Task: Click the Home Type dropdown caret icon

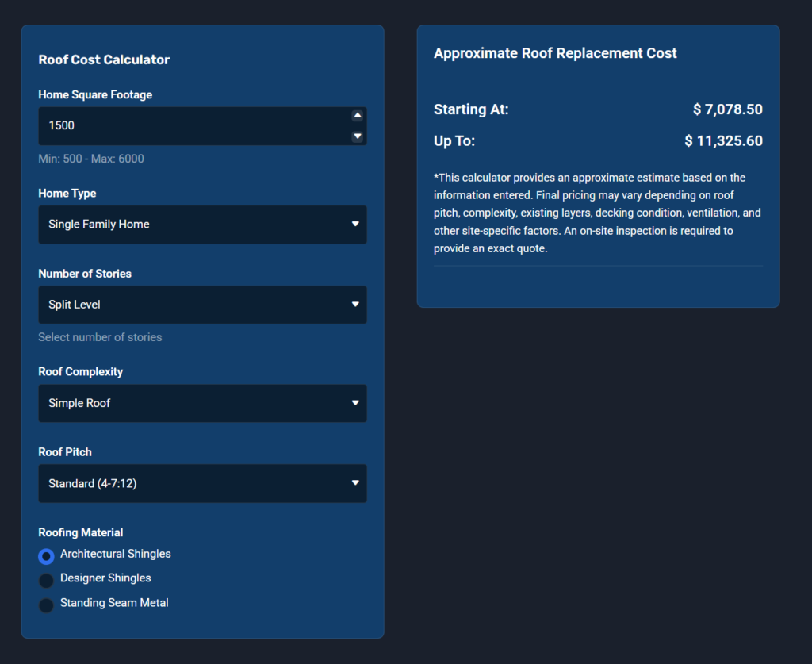Action: click(355, 225)
